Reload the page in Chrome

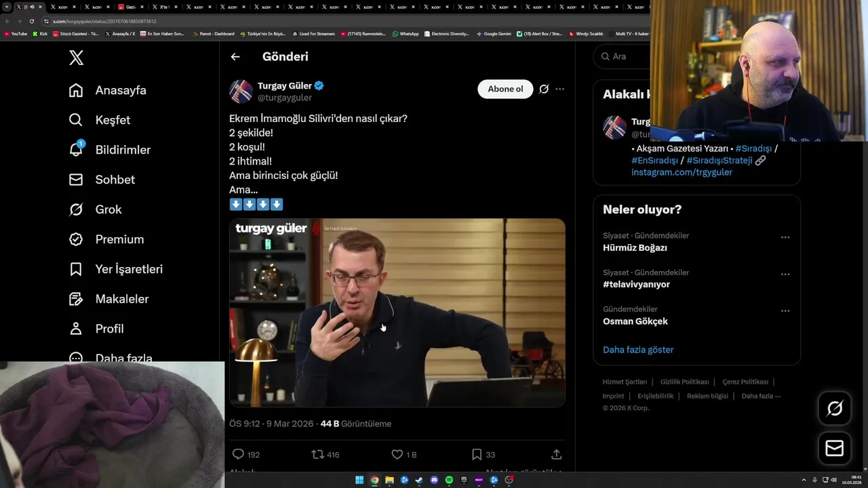coord(31,21)
